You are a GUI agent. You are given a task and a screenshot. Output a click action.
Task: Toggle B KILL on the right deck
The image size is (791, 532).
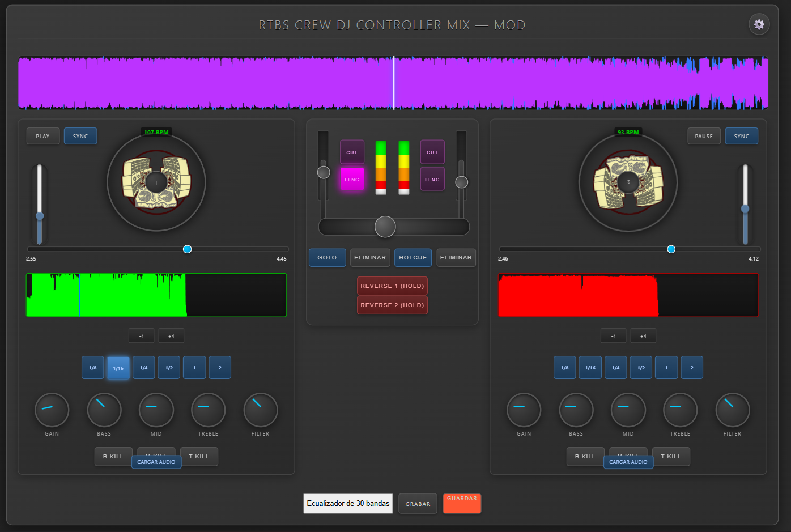pyautogui.click(x=585, y=456)
